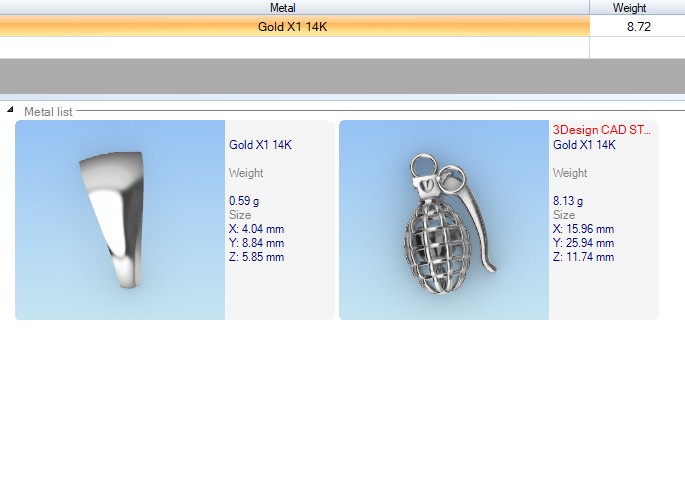685x494 pixels.
Task: Sort by the Weight column header
Action: pyautogui.click(x=637, y=8)
